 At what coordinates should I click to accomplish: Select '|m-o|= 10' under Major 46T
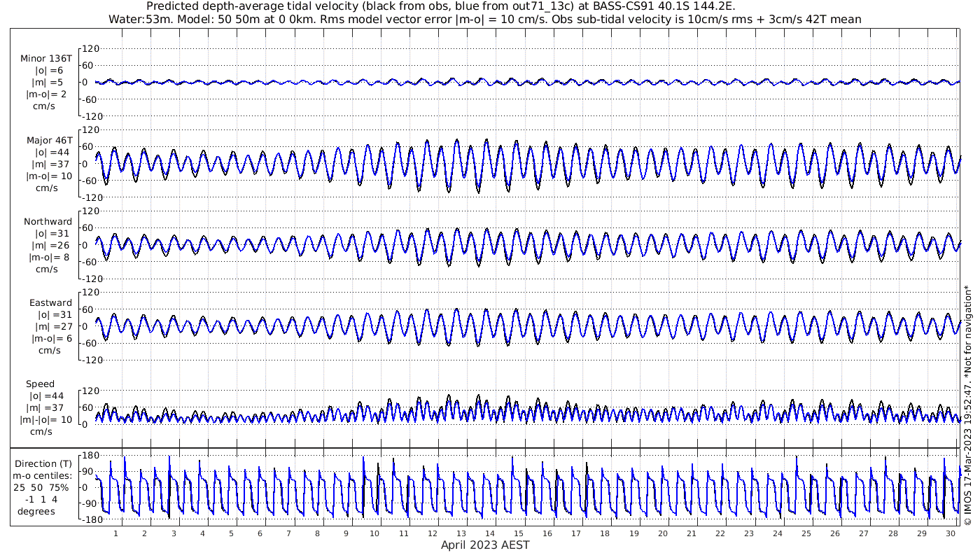click(49, 176)
